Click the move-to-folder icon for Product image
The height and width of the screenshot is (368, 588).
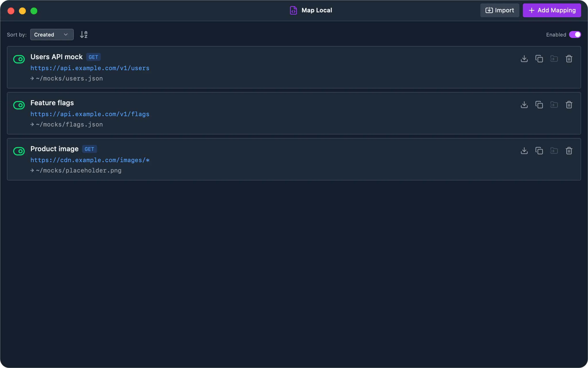coord(554,151)
